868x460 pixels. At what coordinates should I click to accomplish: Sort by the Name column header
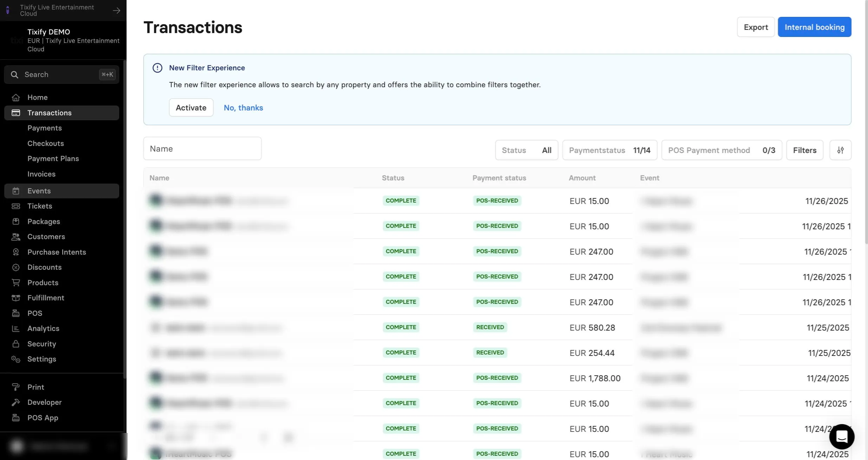coord(159,178)
